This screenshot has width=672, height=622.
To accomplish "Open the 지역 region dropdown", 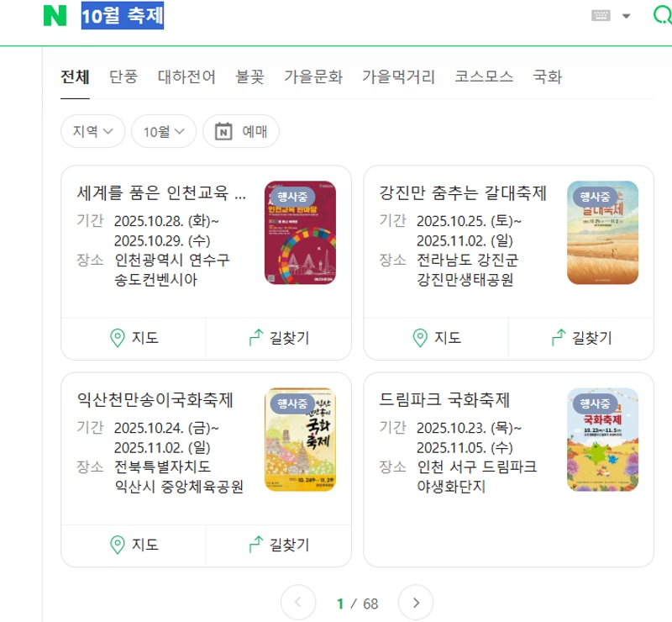I will tap(92, 131).
